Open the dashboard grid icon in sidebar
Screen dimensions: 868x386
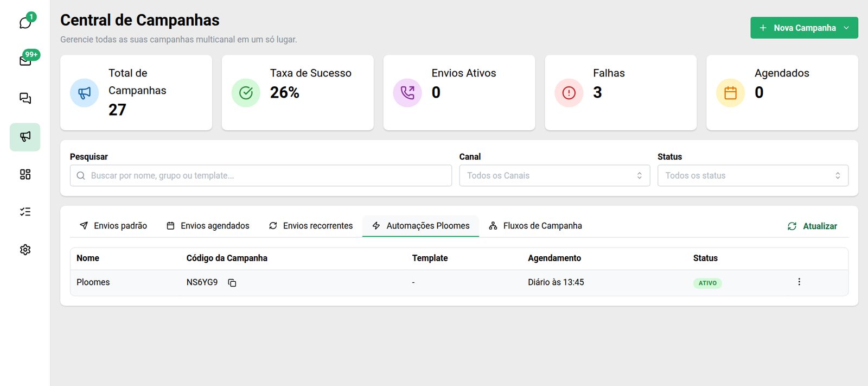click(25, 174)
